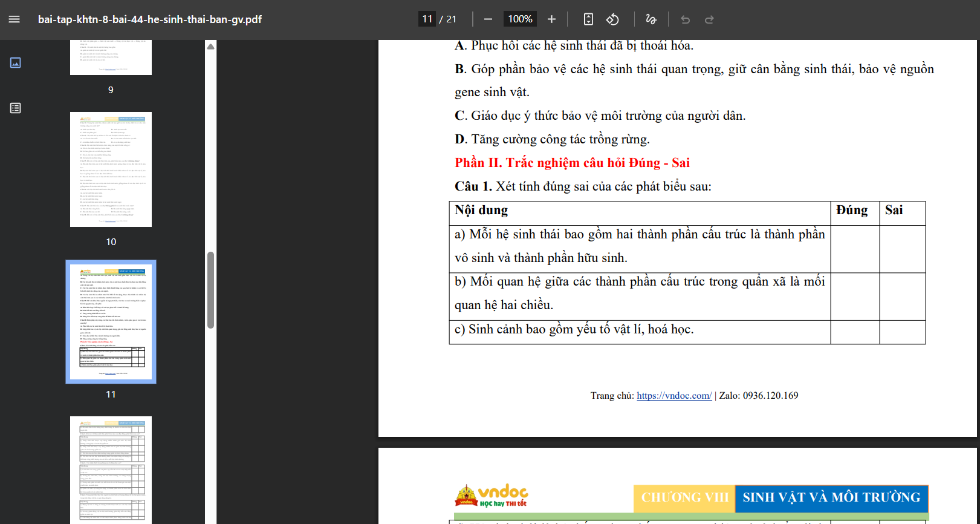Select the page 11 thumbnail
This screenshot has height=524, width=980.
click(x=111, y=322)
